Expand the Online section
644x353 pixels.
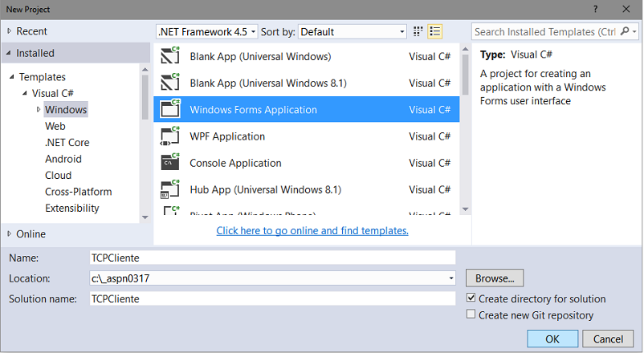pos(9,234)
